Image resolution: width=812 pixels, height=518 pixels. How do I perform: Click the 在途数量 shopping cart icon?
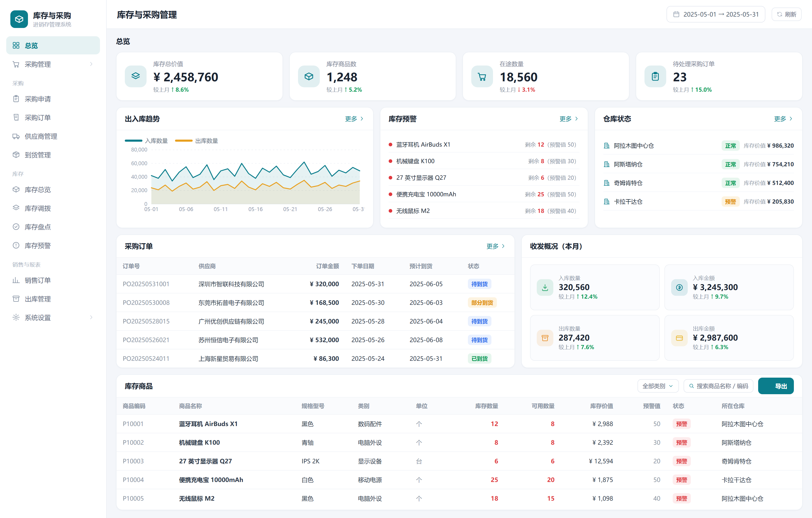[x=482, y=76]
